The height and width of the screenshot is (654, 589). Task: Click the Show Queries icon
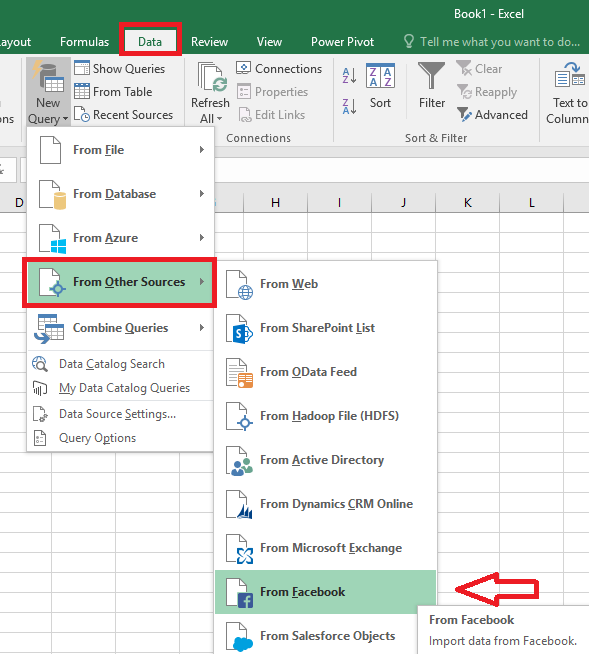82,68
